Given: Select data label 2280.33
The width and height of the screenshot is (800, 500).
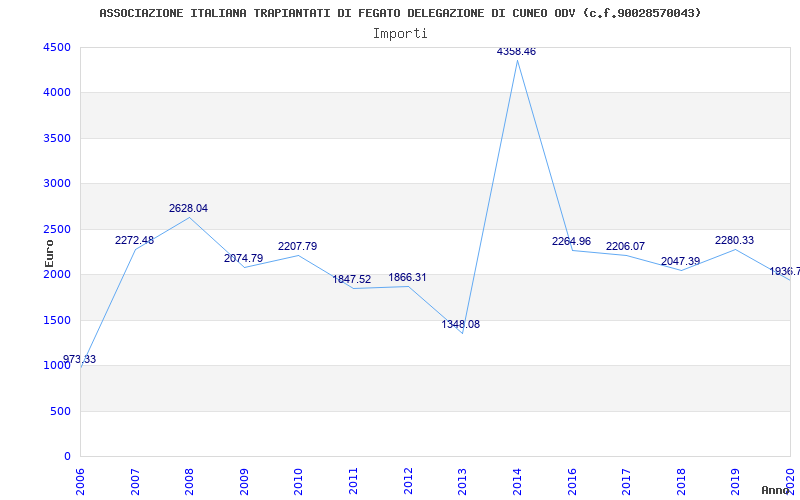Looking at the screenshot, I should (x=734, y=240).
